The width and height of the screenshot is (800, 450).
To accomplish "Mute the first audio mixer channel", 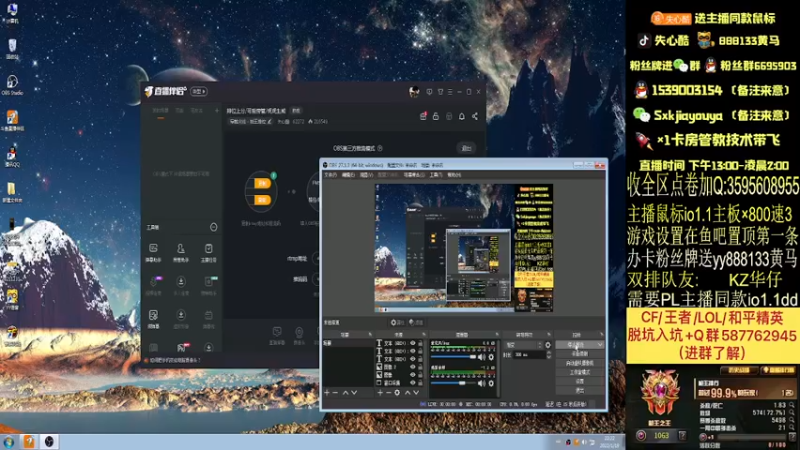I will click(482, 357).
